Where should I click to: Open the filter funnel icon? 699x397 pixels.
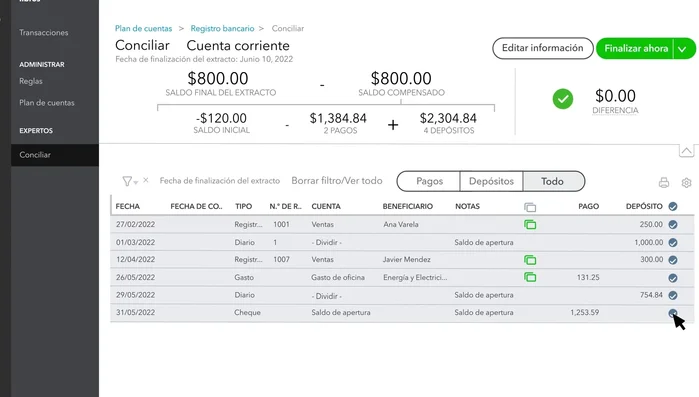128,181
